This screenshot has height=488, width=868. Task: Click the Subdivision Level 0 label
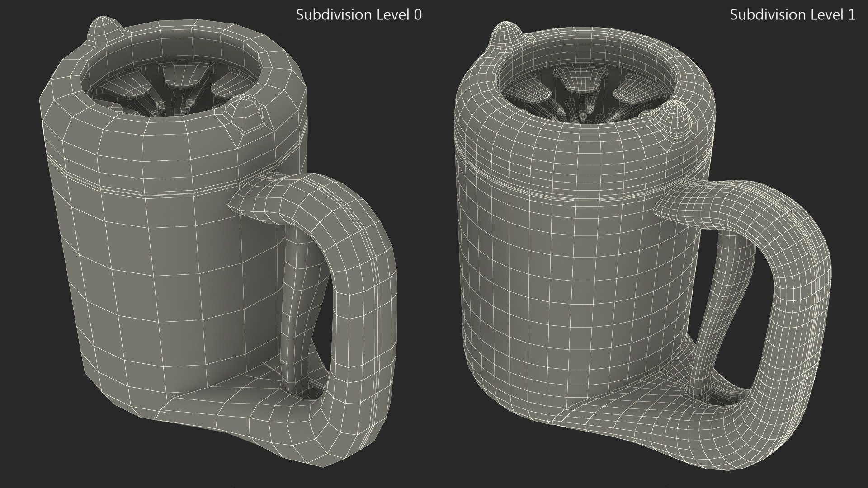[359, 15]
